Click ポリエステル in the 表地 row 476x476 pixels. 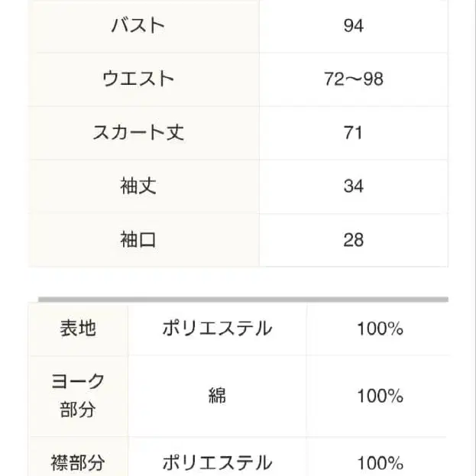pos(217,329)
